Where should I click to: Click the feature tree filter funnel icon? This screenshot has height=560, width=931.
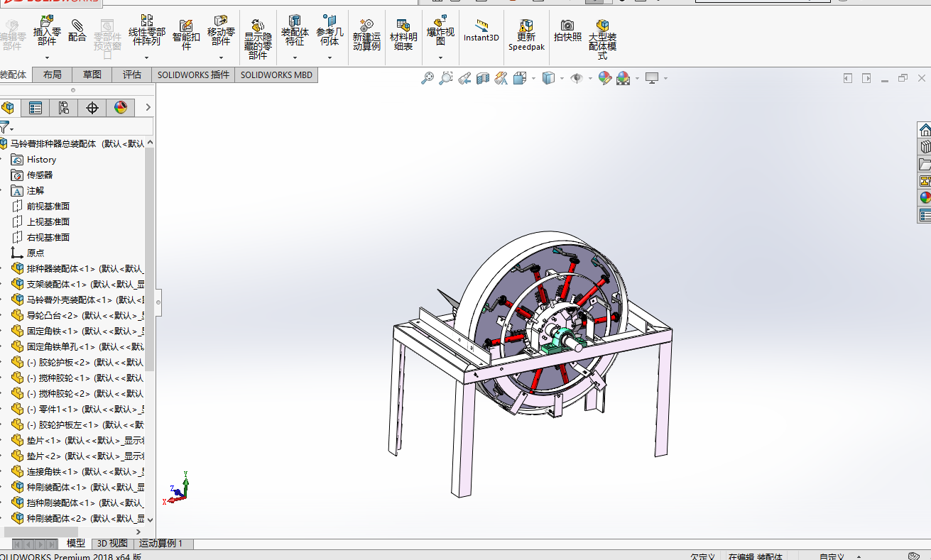4,128
